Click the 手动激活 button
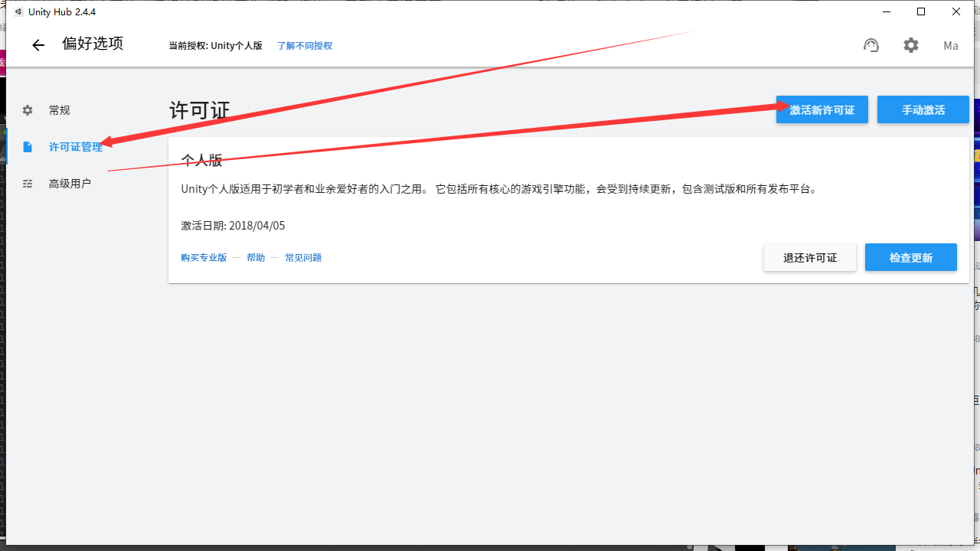Image resolution: width=980 pixels, height=551 pixels. 923,109
